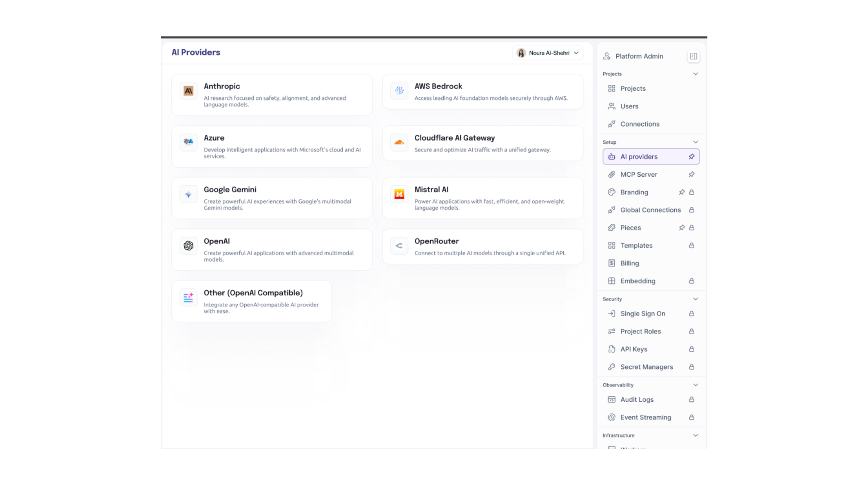Click the lock icon next to Branding
Image resolution: width=868 pixels, height=485 pixels.
[691, 192]
